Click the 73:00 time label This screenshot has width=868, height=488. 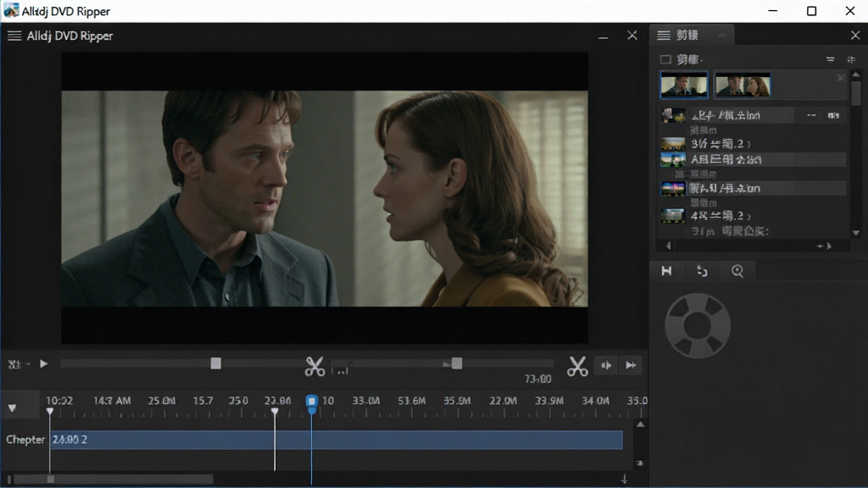(x=537, y=379)
